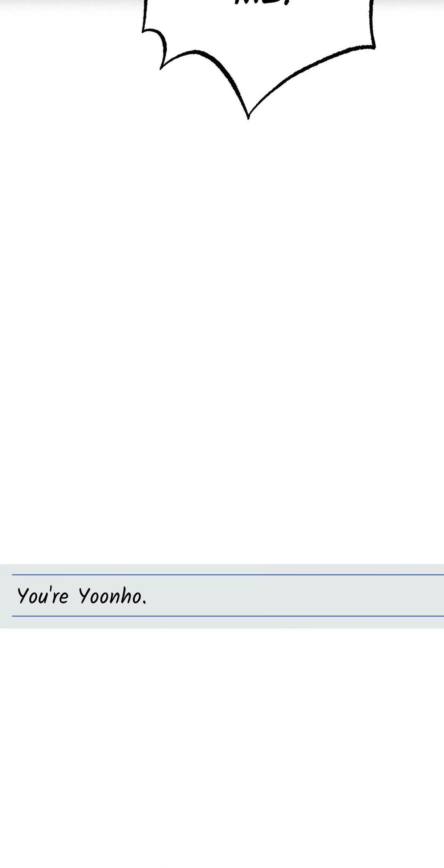
Task: Click the capital Y in "Yoonho"
Action: (x=85, y=596)
